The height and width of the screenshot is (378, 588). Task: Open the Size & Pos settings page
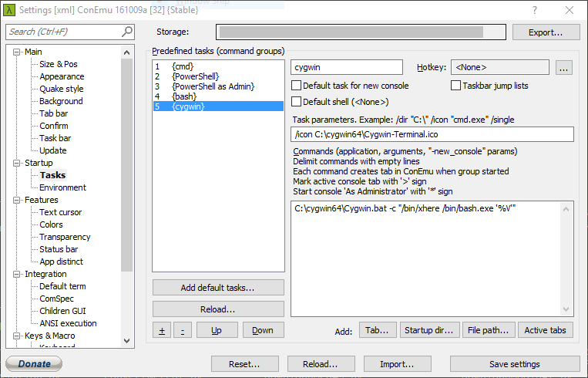tap(59, 64)
